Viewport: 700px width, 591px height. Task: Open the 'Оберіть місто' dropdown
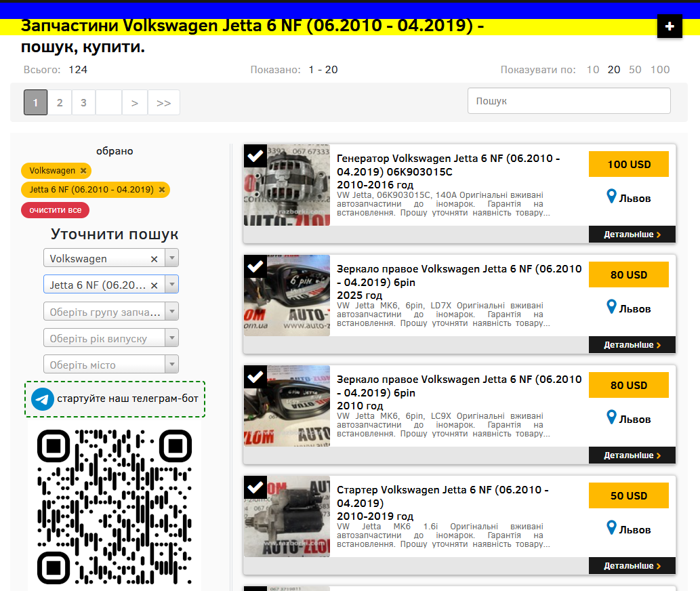tap(111, 364)
